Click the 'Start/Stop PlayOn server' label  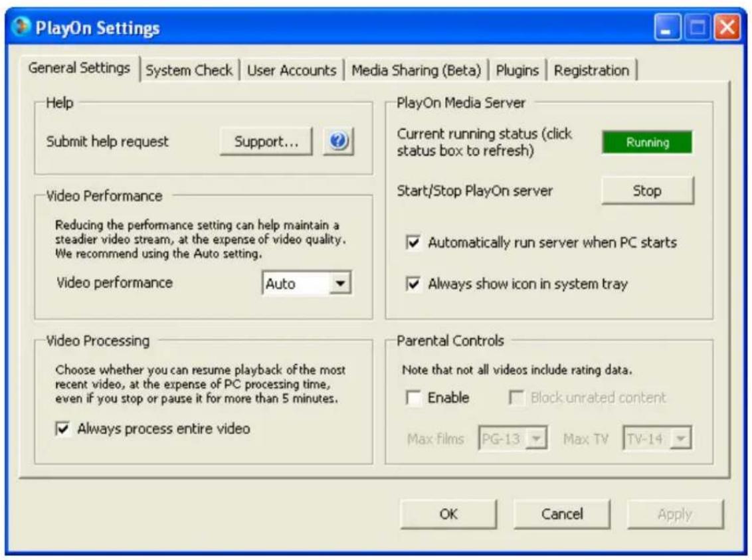pos(475,191)
